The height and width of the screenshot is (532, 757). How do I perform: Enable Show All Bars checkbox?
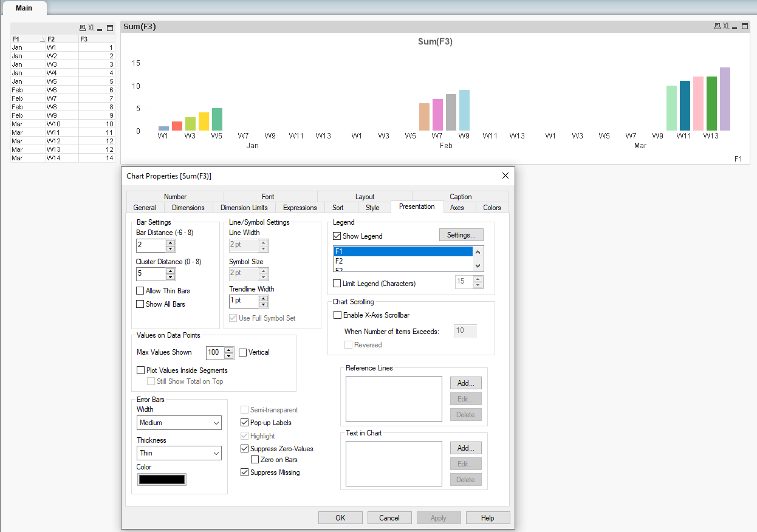click(140, 304)
